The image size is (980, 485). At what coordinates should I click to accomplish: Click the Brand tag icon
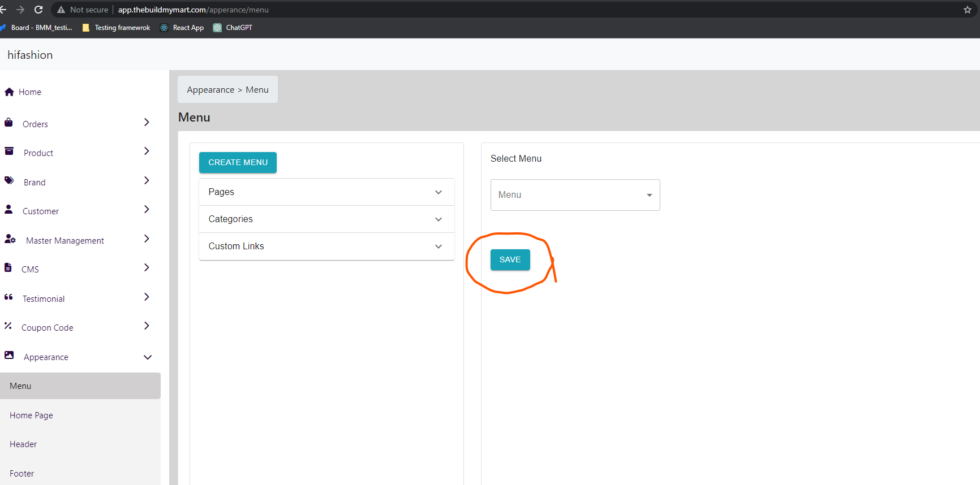(9, 180)
